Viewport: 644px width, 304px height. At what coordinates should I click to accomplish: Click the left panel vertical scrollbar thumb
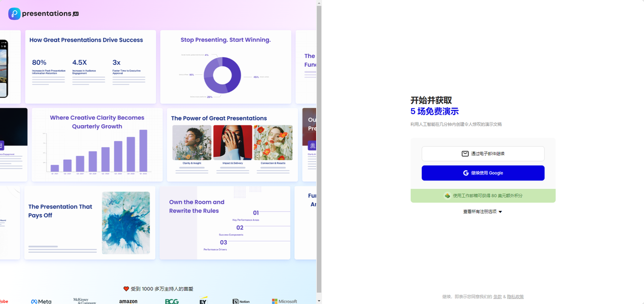(x=319, y=149)
